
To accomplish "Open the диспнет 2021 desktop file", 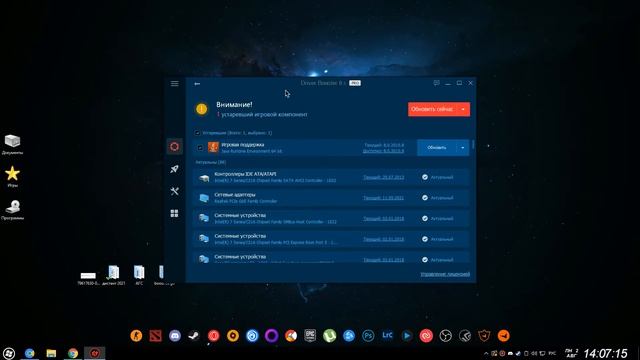I will (113, 275).
